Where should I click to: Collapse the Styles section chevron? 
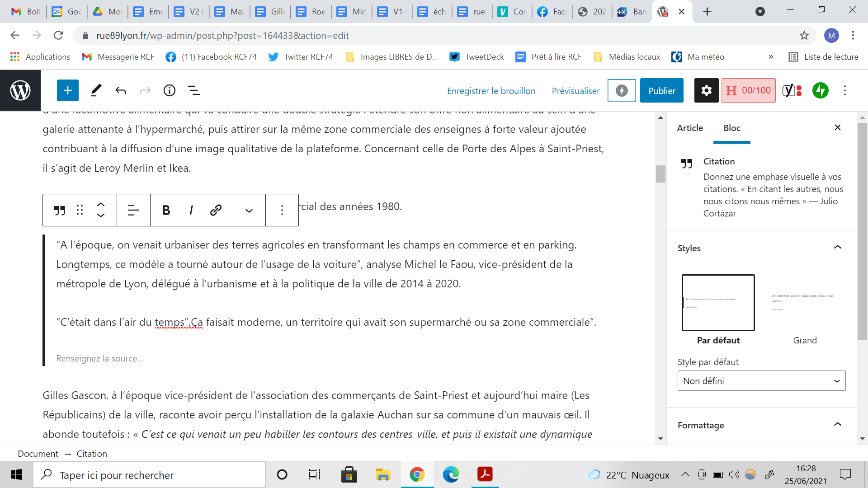pos(837,248)
